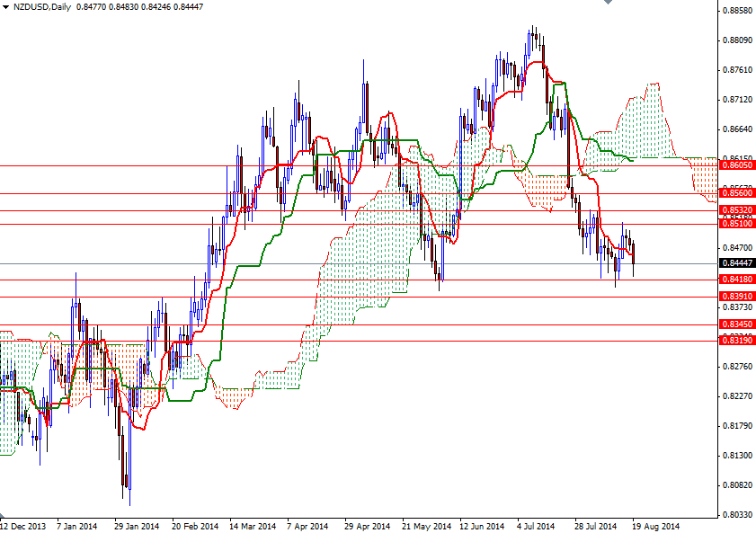Click the 0.83450 price level tag
The width and height of the screenshot is (756, 533).
(x=737, y=326)
